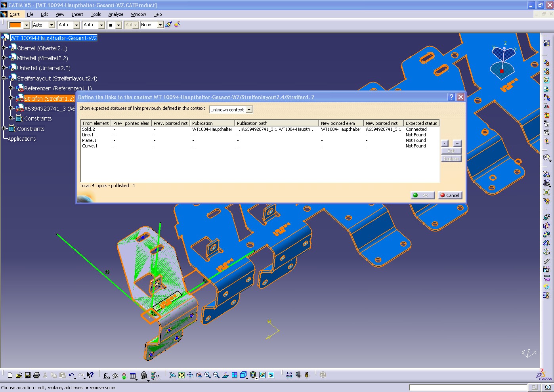The image size is (554, 392).
Task: Open the Shading view mode icon
Action: tap(254, 375)
